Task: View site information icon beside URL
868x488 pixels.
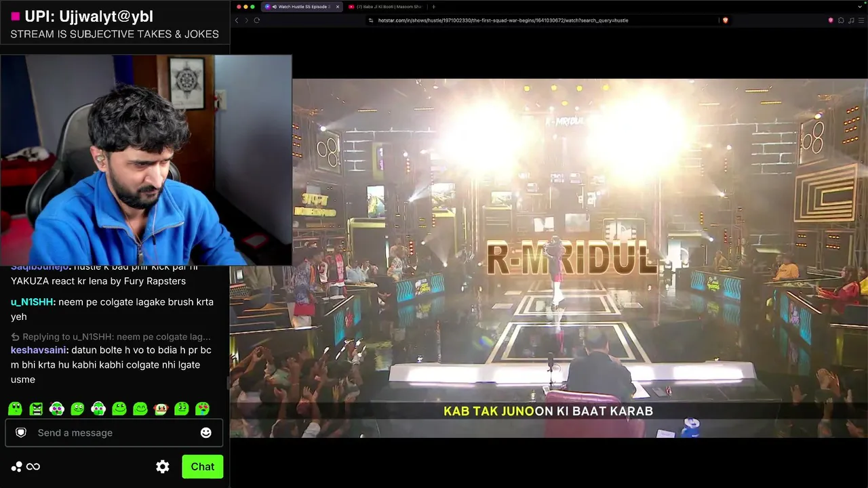Action: tap(371, 20)
